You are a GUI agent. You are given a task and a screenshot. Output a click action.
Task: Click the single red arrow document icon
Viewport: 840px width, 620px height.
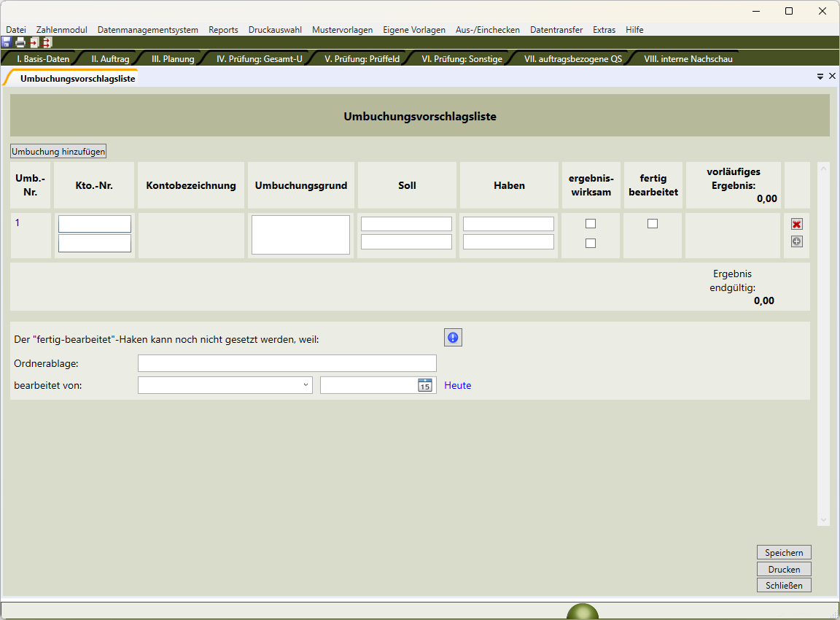tap(34, 42)
